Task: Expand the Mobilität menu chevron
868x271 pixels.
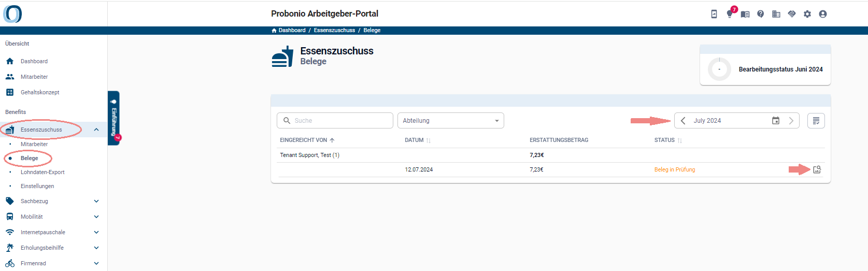Action: coord(96,217)
